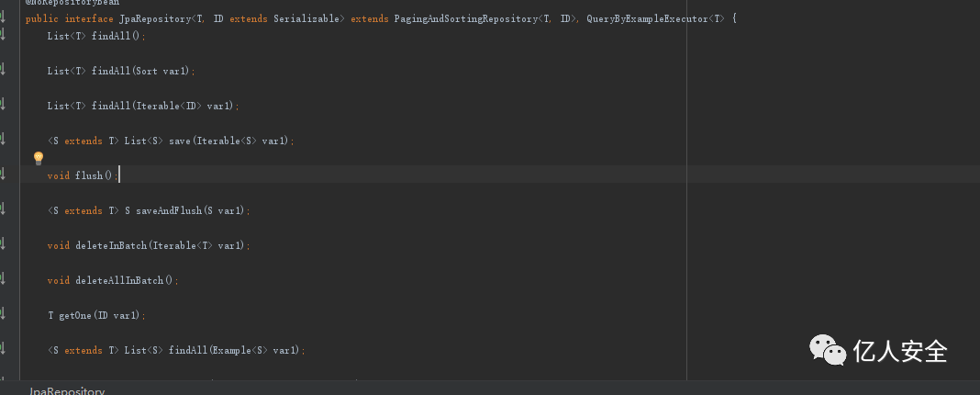Click gutter arrow beside JpaRepository interface declaration
This screenshot has height=395, width=980.
tap(3, 17)
